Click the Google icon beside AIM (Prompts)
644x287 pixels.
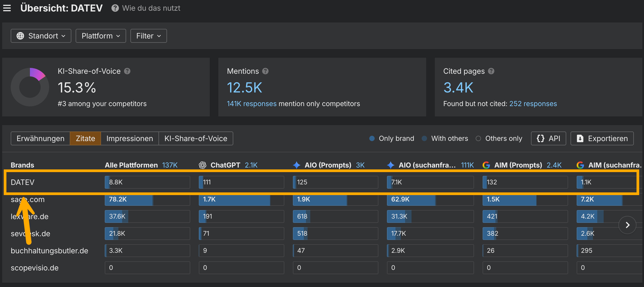(486, 165)
